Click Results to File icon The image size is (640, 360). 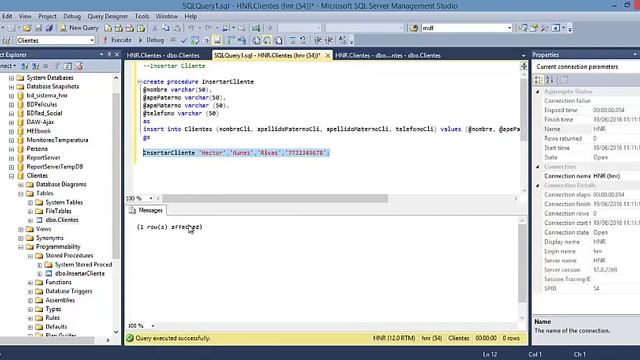(x=278, y=40)
